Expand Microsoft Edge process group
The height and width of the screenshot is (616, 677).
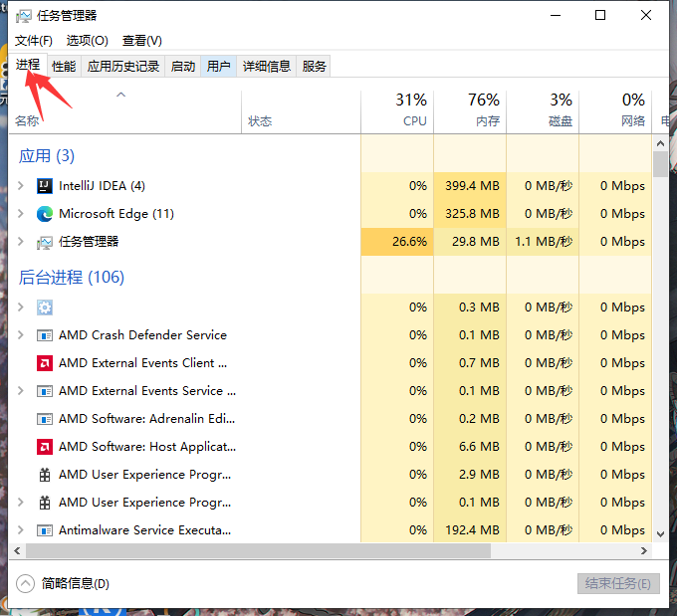coord(20,214)
